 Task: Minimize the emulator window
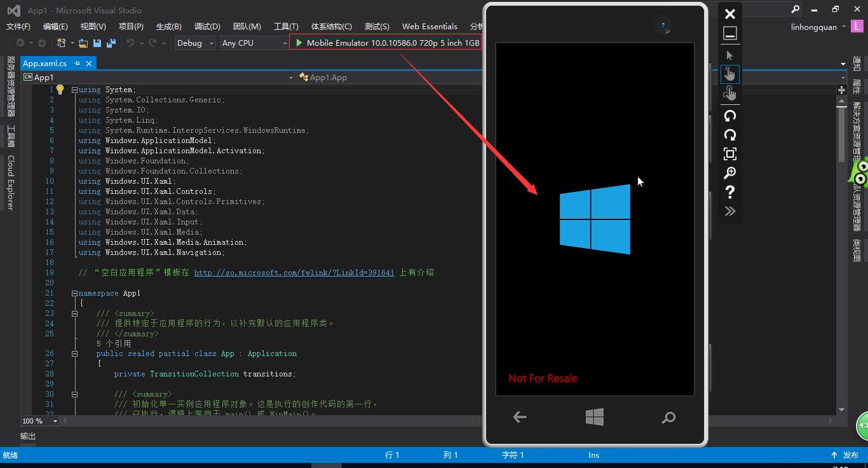(x=730, y=33)
